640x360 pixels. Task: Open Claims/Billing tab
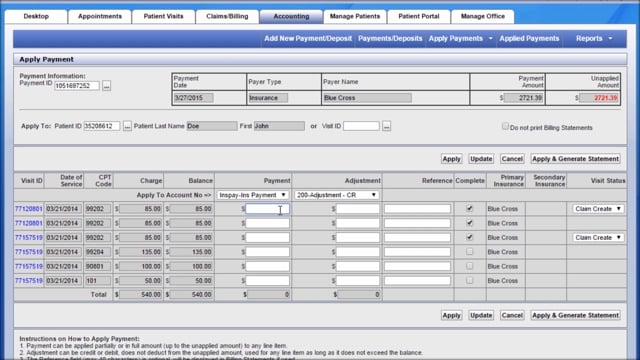click(x=227, y=16)
